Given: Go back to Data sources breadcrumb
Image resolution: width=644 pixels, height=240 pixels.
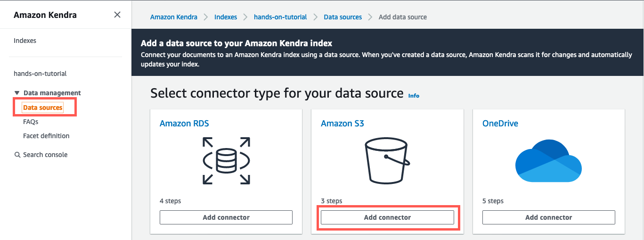Looking at the screenshot, I should 343,17.
